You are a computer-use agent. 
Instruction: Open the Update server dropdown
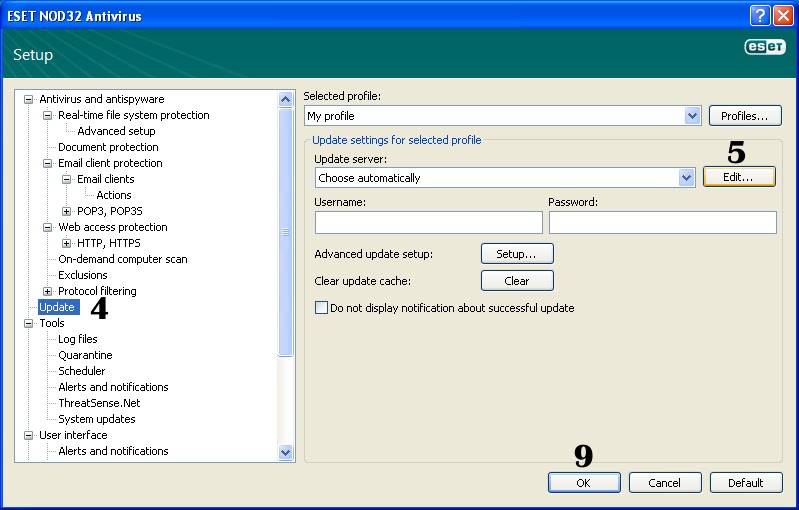pos(686,178)
